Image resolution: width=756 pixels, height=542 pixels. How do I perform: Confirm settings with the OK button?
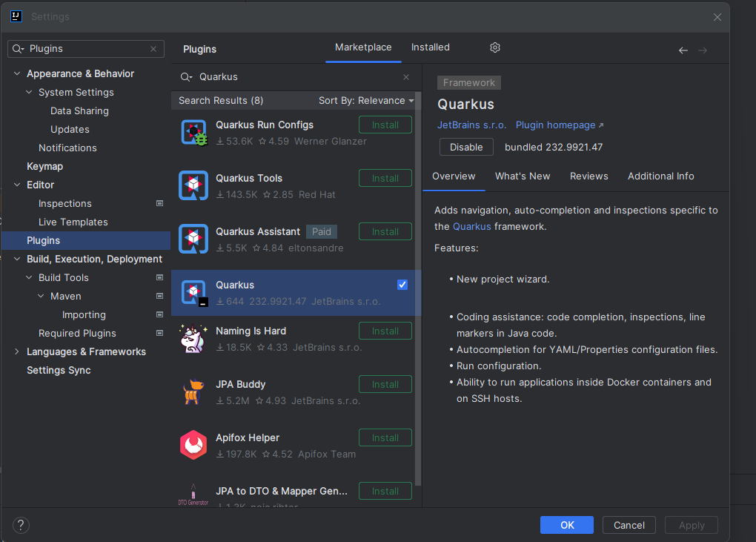pos(566,525)
